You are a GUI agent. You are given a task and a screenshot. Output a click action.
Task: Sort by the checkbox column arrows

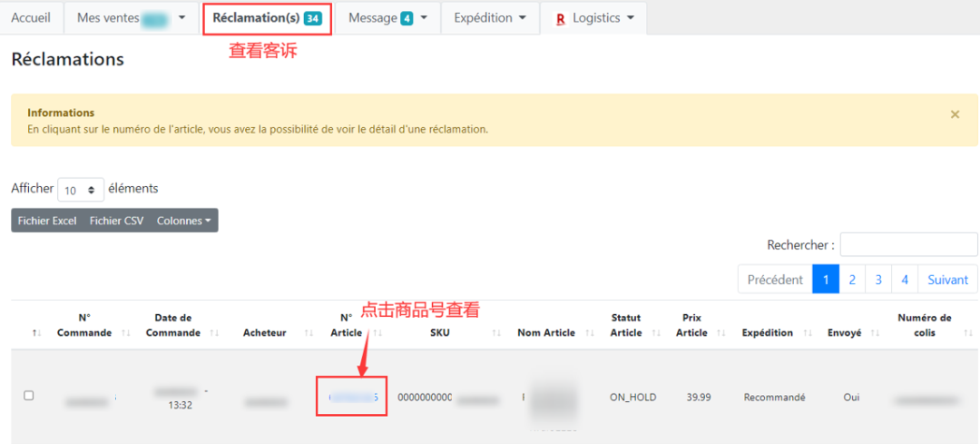[36, 333]
